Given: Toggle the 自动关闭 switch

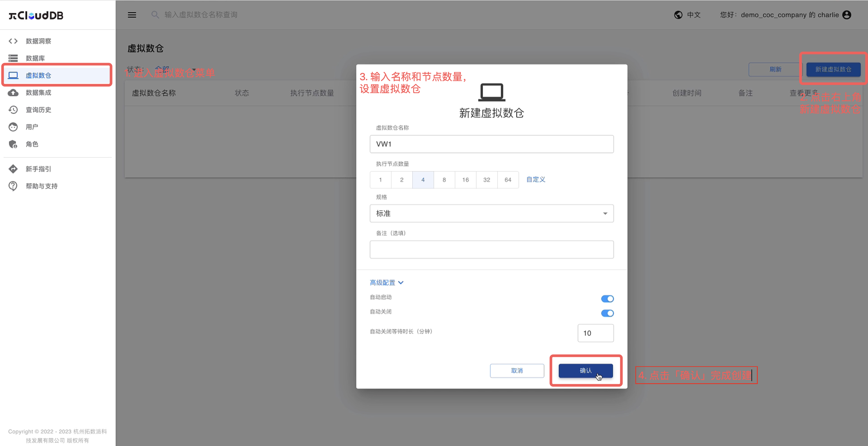Looking at the screenshot, I should [607, 313].
